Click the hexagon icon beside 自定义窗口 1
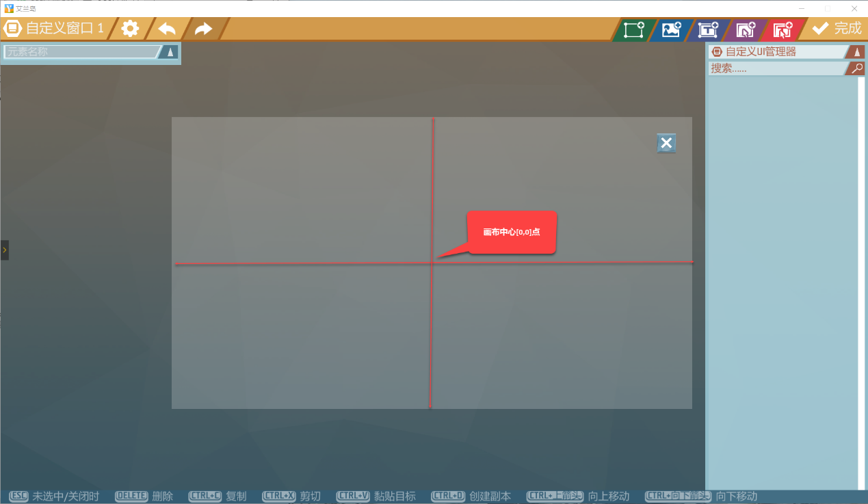This screenshot has width=868, height=504. point(12,29)
